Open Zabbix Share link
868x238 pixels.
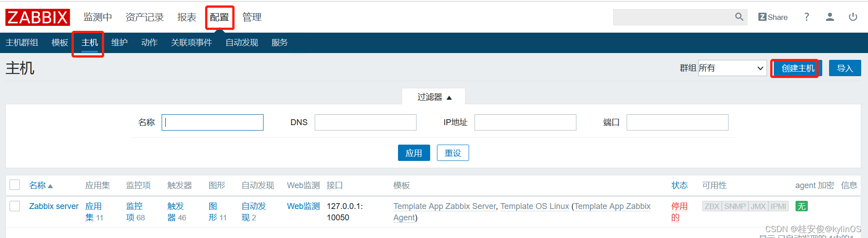click(x=773, y=17)
